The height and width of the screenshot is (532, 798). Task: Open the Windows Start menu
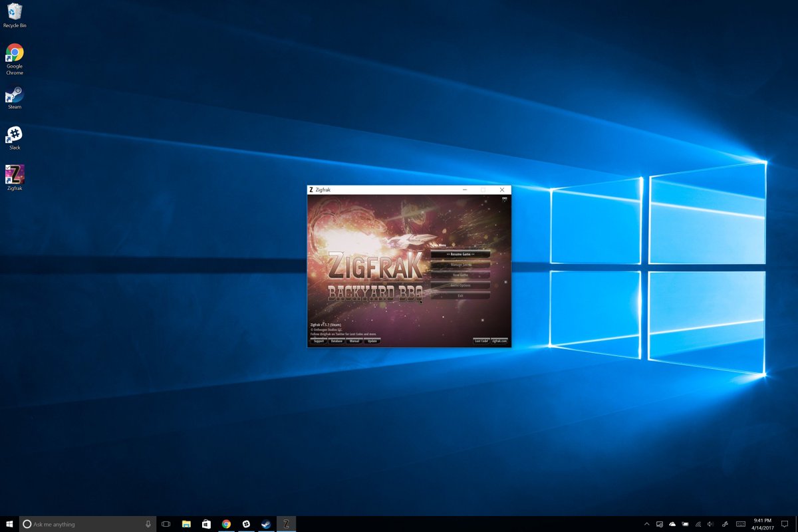click(9, 524)
